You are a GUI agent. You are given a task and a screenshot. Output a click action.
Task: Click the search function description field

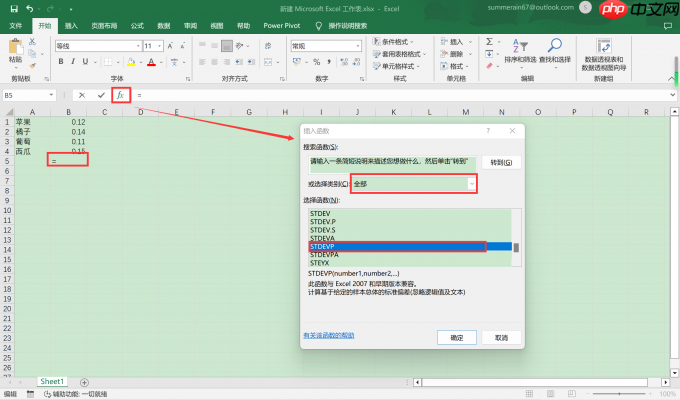click(x=392, y=164)
